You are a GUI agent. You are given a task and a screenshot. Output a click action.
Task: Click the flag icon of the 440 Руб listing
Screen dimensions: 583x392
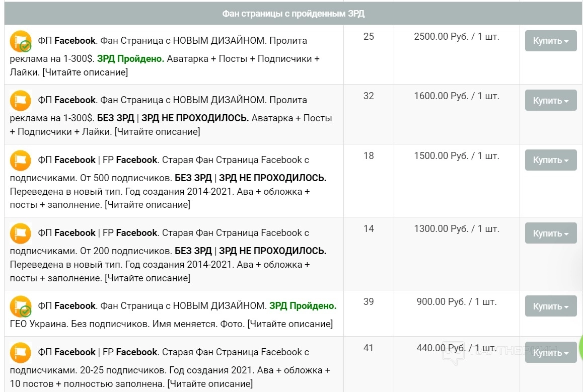21,353
